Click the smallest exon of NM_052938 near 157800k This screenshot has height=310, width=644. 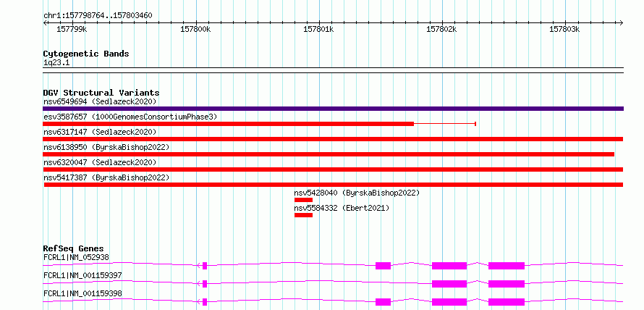click(x=205, y=266)
